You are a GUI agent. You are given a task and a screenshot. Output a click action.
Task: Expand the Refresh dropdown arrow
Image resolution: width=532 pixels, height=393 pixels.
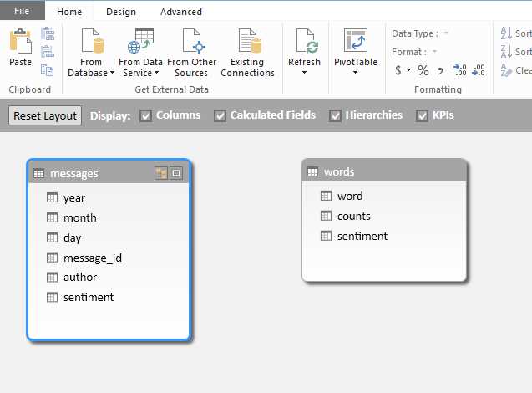pos(304,72)
